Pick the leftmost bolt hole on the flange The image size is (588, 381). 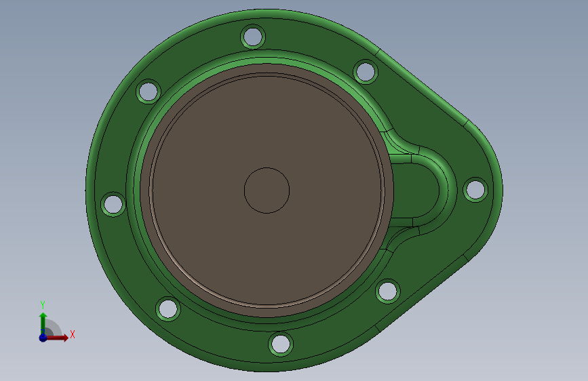pos(113,204)
